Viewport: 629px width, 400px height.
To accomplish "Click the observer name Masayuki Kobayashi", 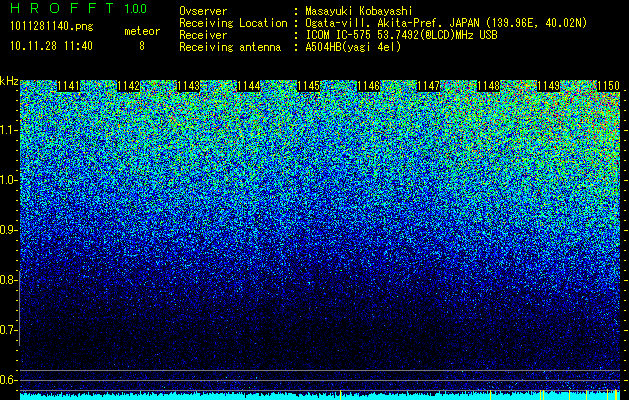I will 359,11.
